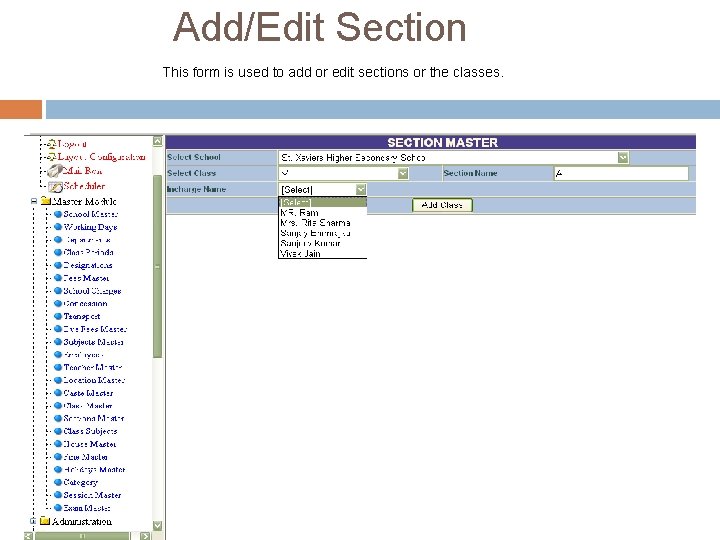Click the Administration folder label
Viewport: 720px width, 540px height.
click(x=82, y=521)
